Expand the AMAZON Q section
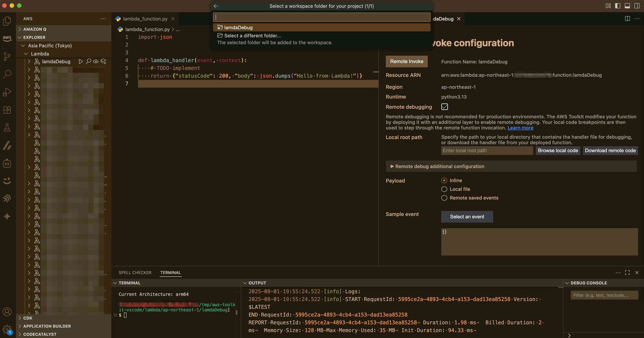Image resolution: width=644 pixels, height=338 pixels. point(35,29)
